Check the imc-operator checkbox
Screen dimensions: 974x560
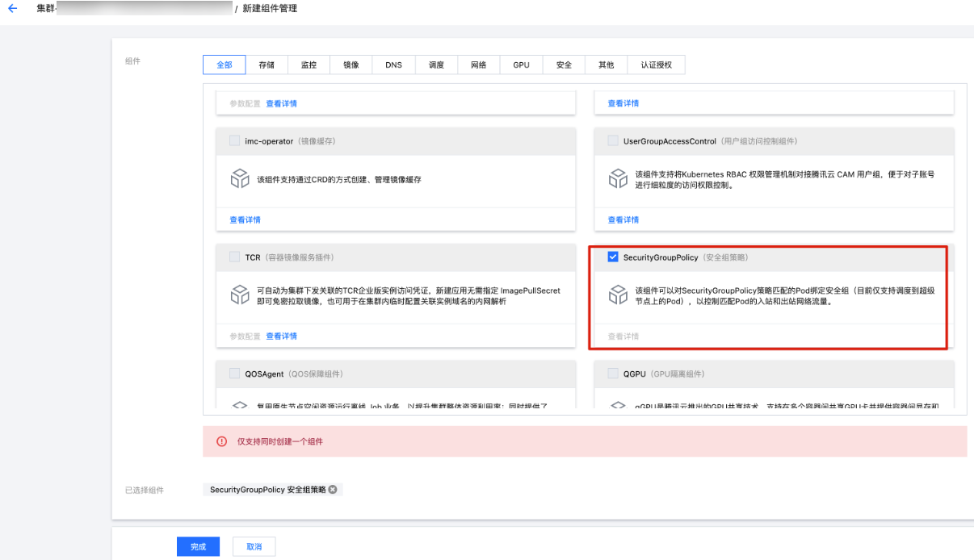pyautogui.click(x=235, y=141)
